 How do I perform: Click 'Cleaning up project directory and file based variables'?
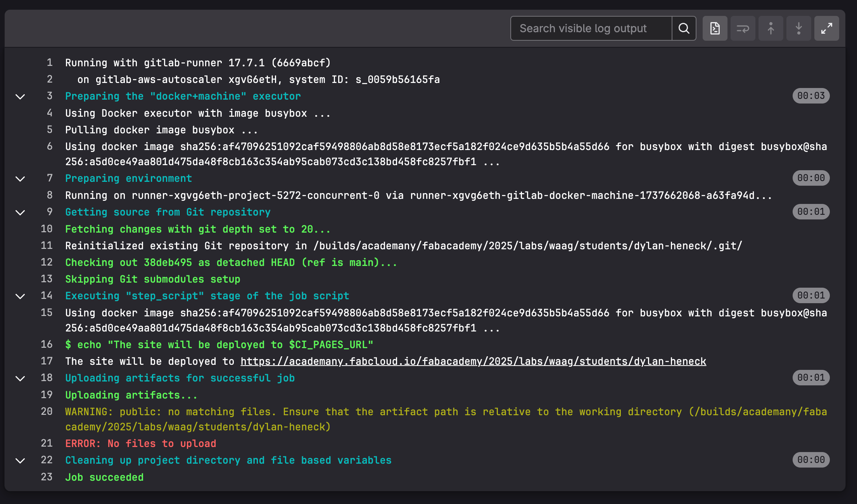click(228, 460)
